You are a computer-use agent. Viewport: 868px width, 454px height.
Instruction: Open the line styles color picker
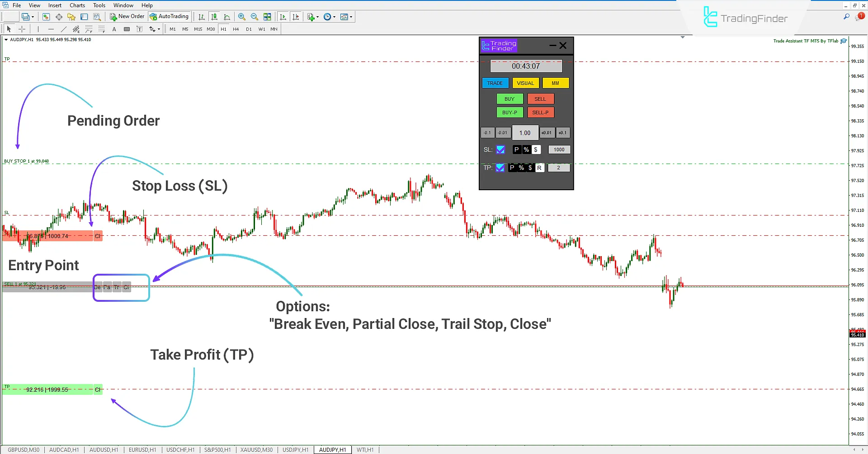[x=155, y=29]
